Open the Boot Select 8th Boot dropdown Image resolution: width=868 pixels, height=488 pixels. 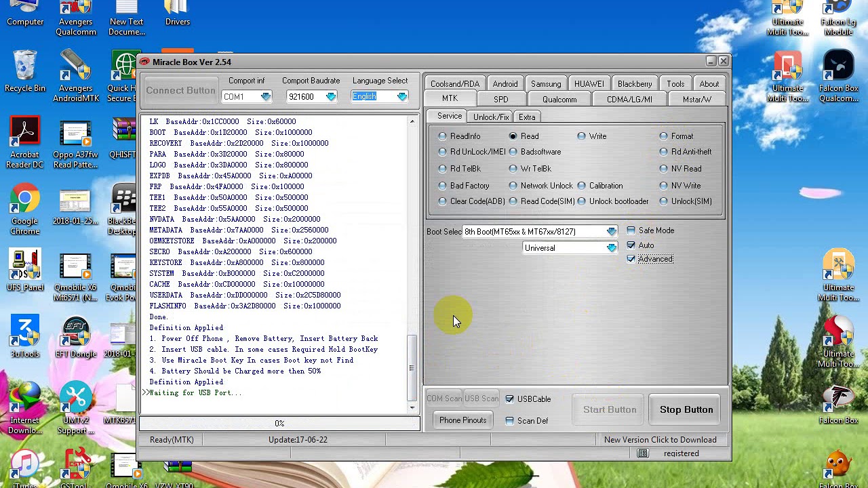612,232
